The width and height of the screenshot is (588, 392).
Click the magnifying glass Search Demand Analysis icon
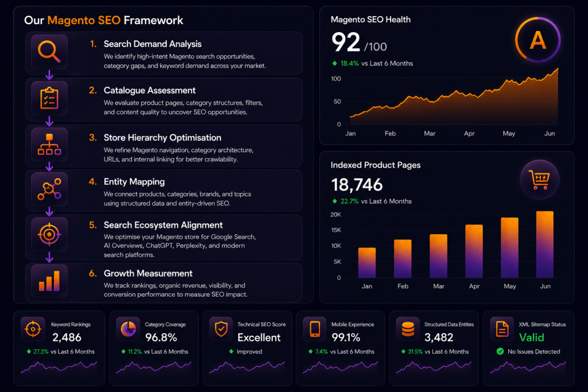49,51
